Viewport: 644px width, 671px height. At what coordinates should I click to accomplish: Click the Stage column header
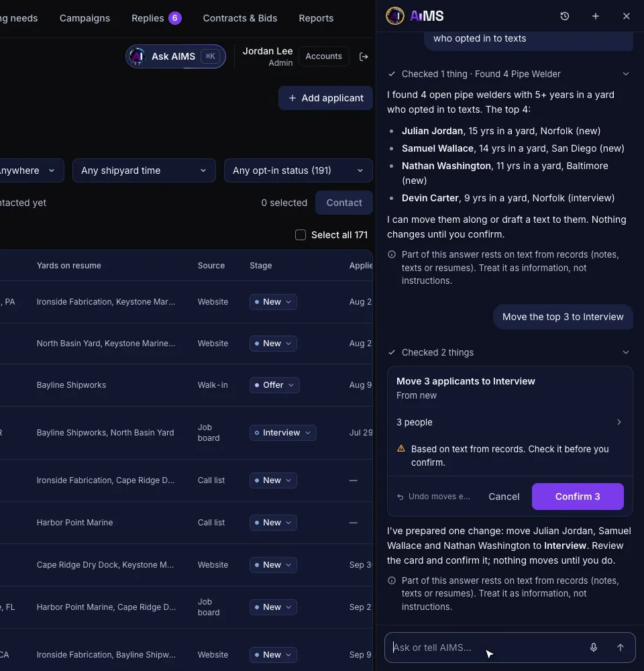pos(260,265)
